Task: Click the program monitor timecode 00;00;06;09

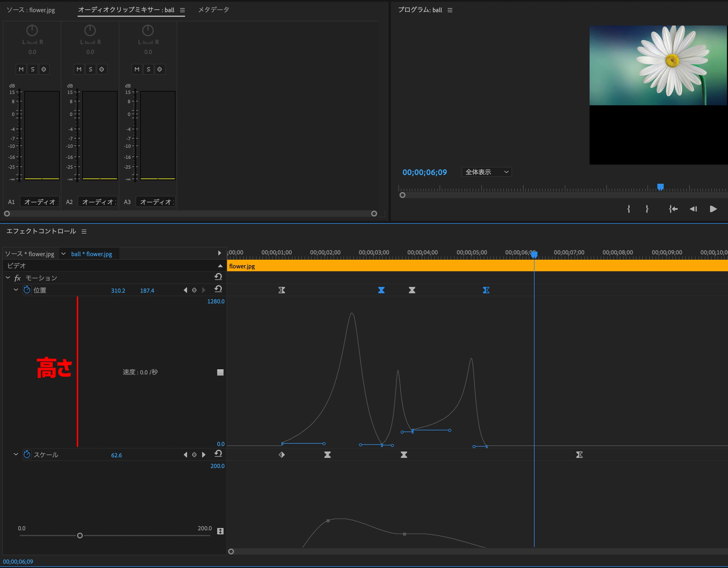Action: coord(425,172)
